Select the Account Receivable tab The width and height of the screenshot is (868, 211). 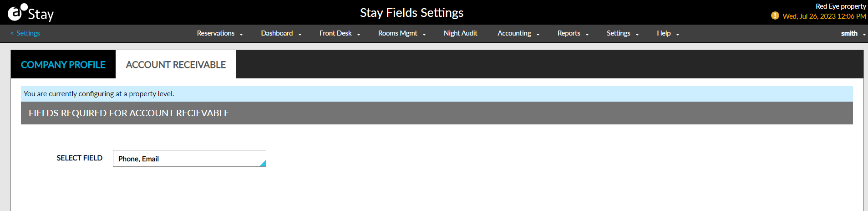(x=176, y=65)
